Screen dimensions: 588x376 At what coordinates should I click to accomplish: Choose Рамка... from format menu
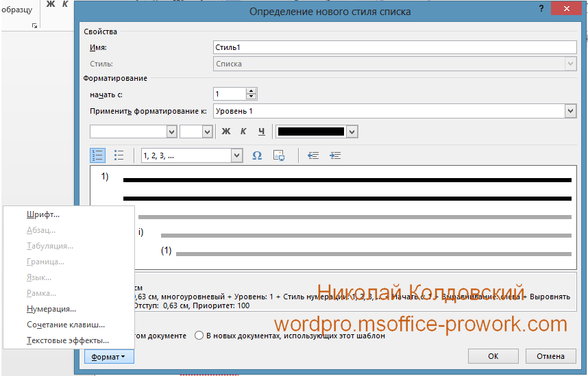pos(41,293)
